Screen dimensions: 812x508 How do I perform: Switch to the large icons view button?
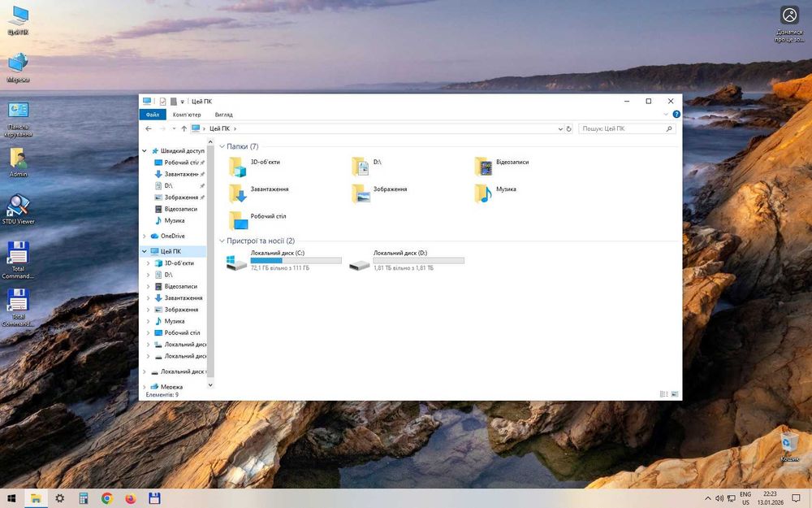point(675,394)
